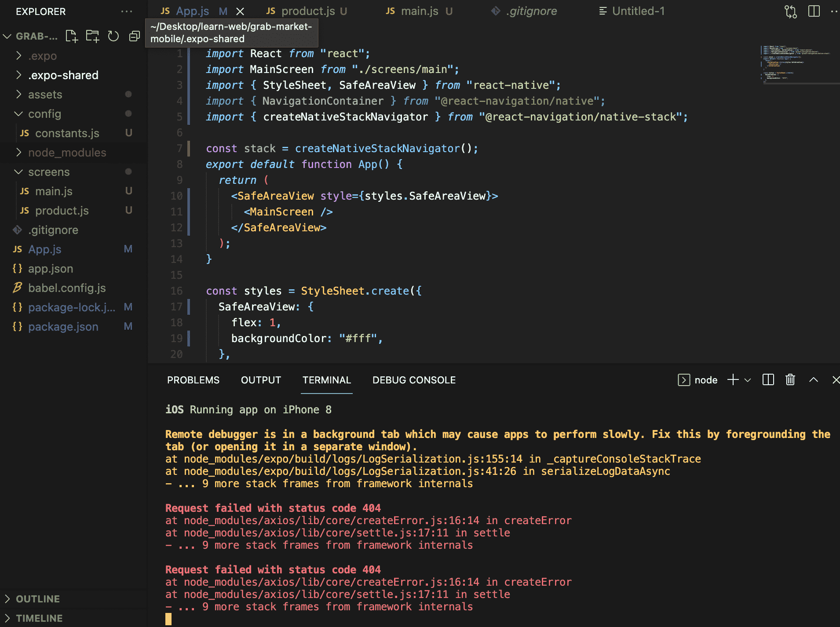Click line number 7 in the gutter
This screenshot has height=627, width=840.
point(179,149)
